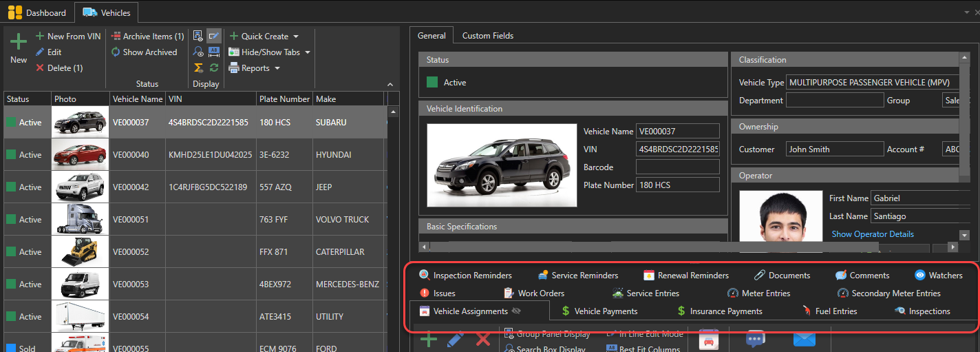Click the red Delete icon in the assignments toolbar
The image size is (980, 352).
pyautogui.click(x=483, y=340)
